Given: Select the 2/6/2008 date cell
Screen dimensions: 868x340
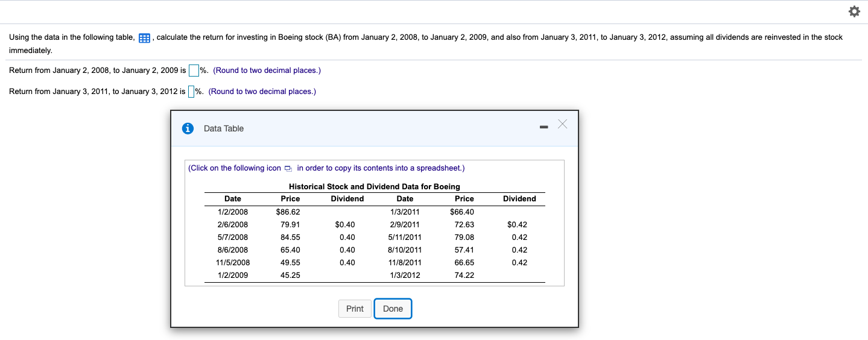Looking at the screenshot, I should tap(233, 224).
